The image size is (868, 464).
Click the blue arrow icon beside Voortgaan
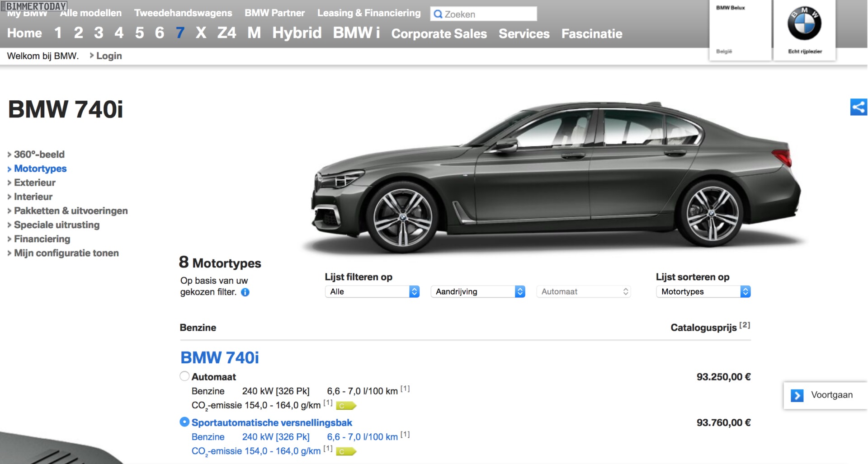pos(797,395)
